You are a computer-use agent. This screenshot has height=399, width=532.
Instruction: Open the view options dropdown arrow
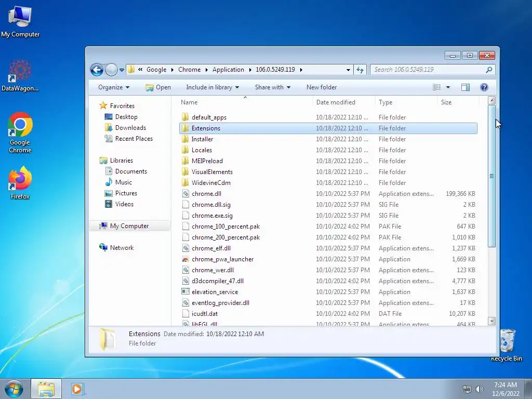[x=448, y=87]
